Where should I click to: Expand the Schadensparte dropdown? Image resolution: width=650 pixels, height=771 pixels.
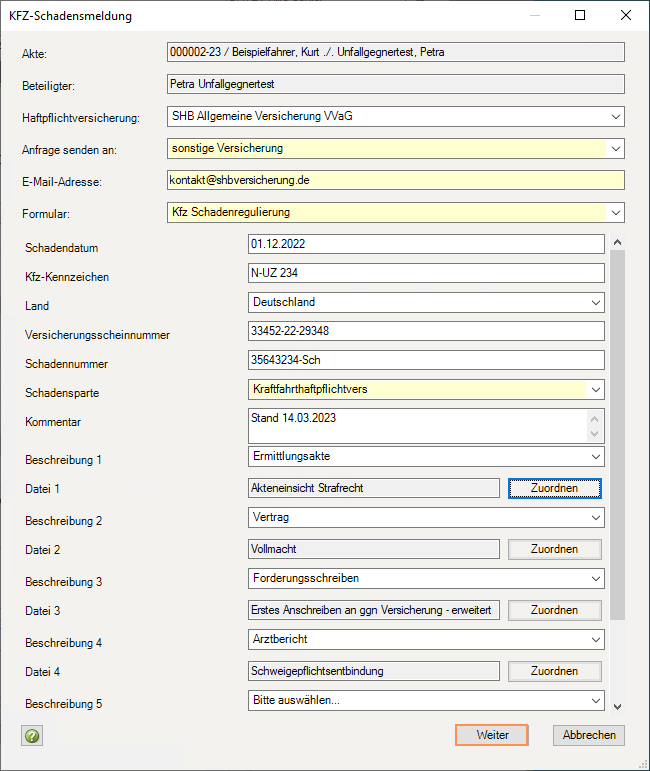point(595,389)
